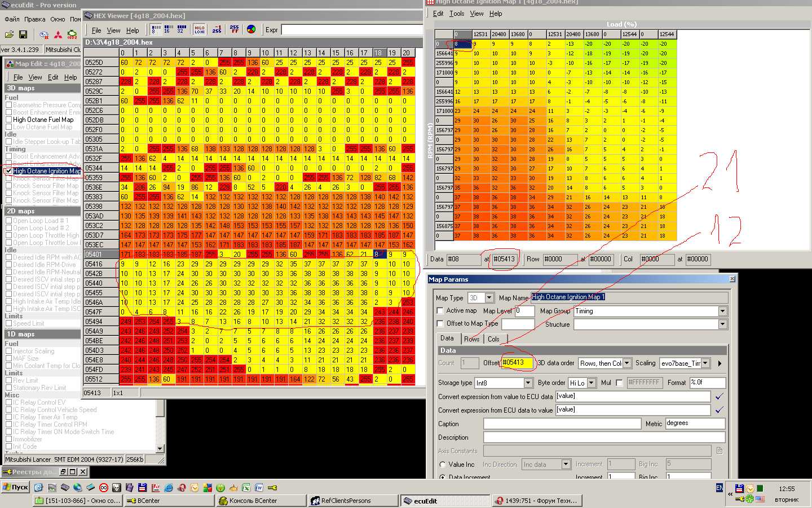The height and width of the screenshot is (508, 812).
Task: Open File menu in HEX Viewer
Action: (96, 30)
